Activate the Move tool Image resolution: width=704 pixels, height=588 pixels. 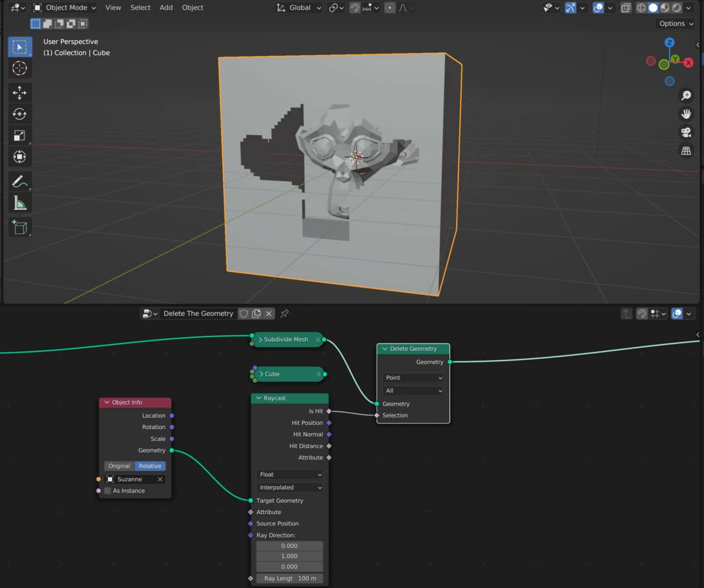pos(19,93)
